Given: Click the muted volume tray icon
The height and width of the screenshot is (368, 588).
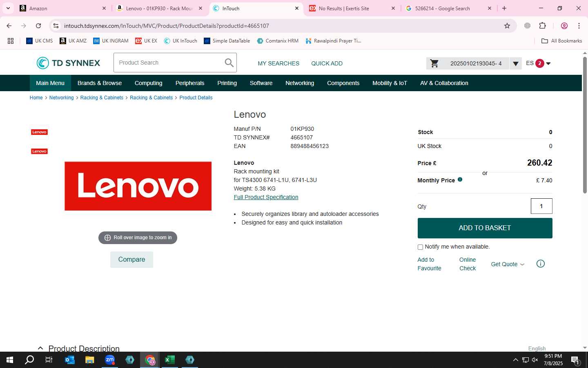Looking at the screenshot, I should pyautogui.click(x=535, y=360).
